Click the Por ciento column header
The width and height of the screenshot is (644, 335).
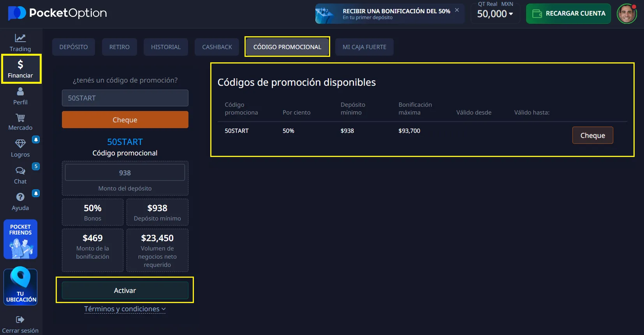click(x=297, y=113)
